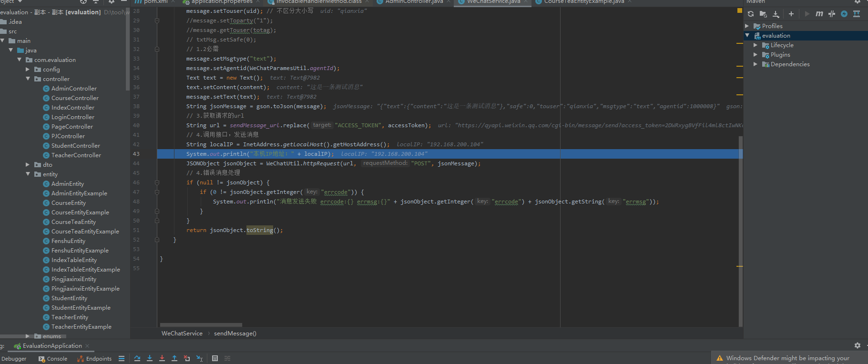Select PingjiaxinxiEntity in project tree
The width and height of the screenshot is (868, 364).
(70, 279)
